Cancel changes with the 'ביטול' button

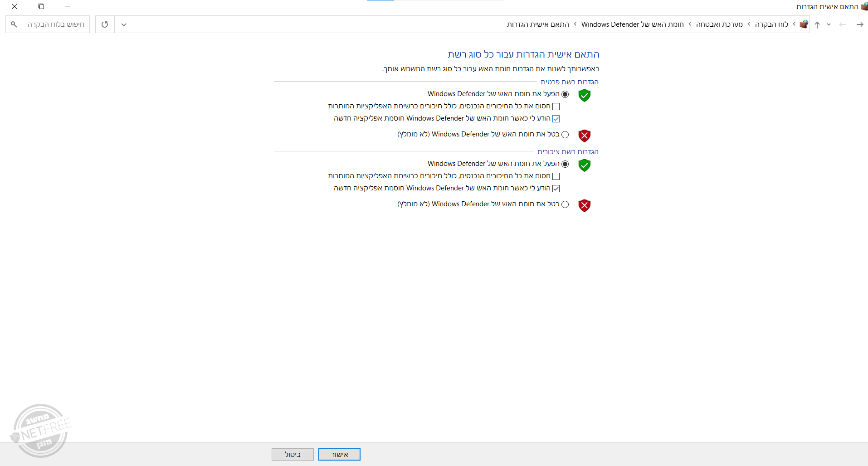click(x=293, y=455)
